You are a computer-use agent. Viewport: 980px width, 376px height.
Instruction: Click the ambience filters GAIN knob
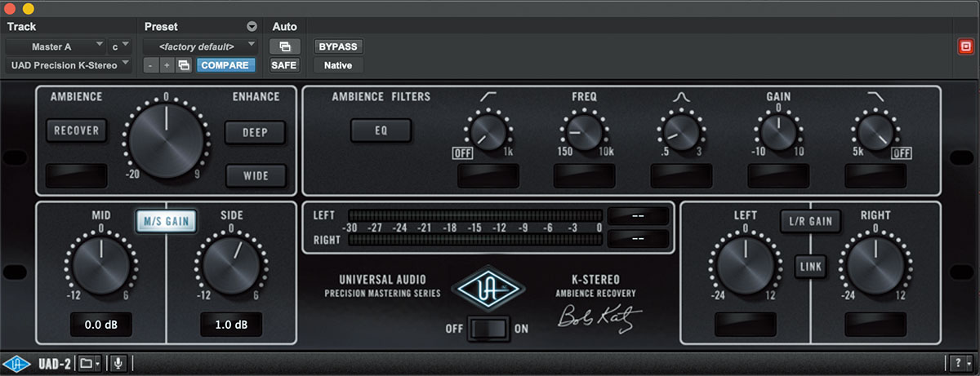pyautogui.click(x=778, y=133)
